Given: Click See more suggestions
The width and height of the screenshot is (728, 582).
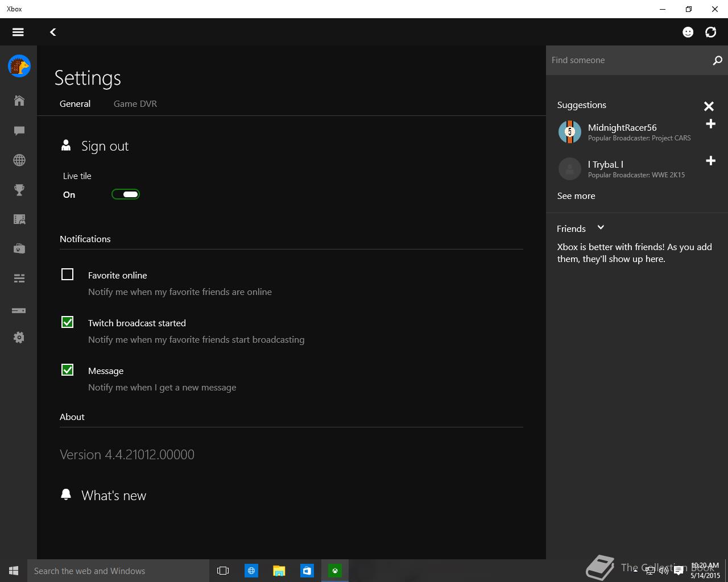Looking at the screenshot, I should point(576,196).
